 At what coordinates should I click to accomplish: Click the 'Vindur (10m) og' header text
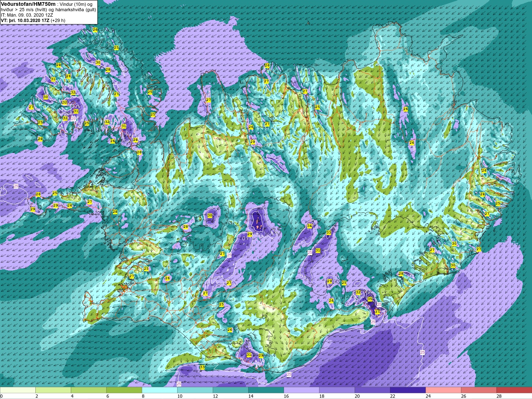point(76,4)
